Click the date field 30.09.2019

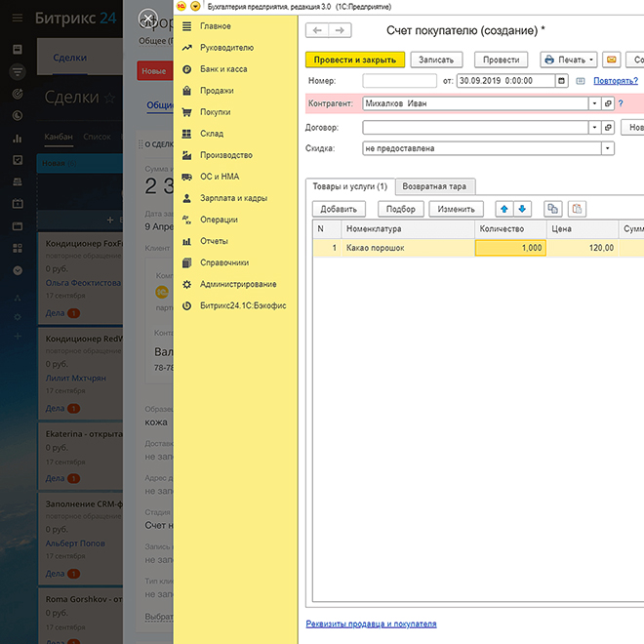pos(505,80)
